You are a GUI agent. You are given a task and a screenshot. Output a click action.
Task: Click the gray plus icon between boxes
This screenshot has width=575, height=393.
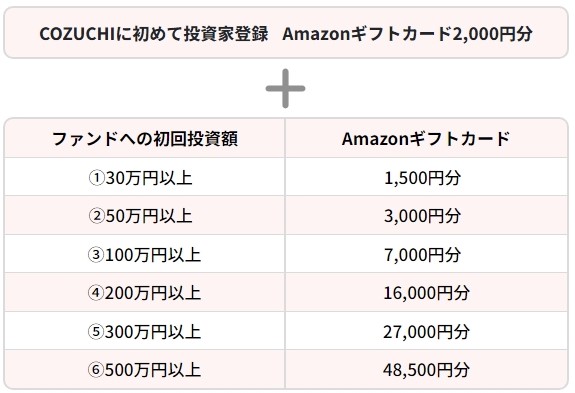point(285,88)
